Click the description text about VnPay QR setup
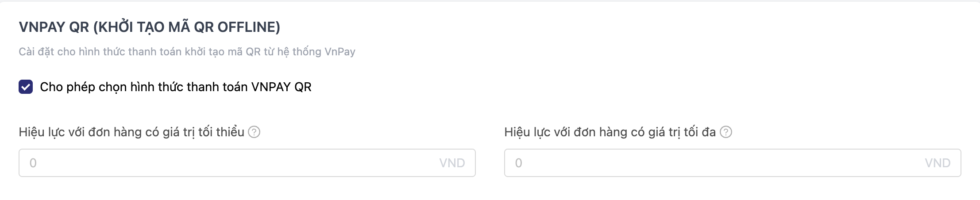Screen dimensions: 980x200 click(187, 52)
